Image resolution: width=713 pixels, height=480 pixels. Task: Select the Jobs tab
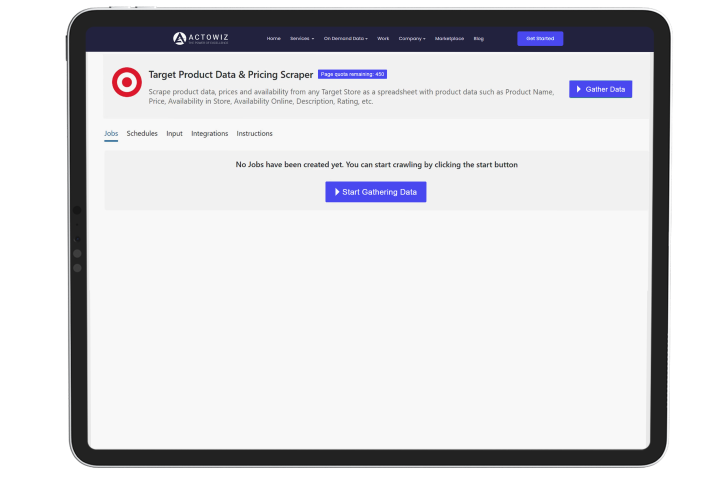[111, 134]
